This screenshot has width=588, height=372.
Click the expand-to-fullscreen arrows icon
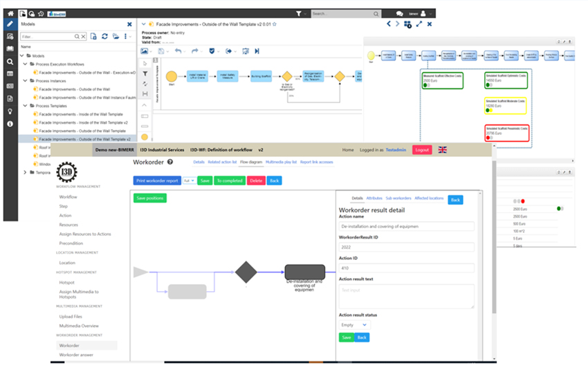click(419, 24)
